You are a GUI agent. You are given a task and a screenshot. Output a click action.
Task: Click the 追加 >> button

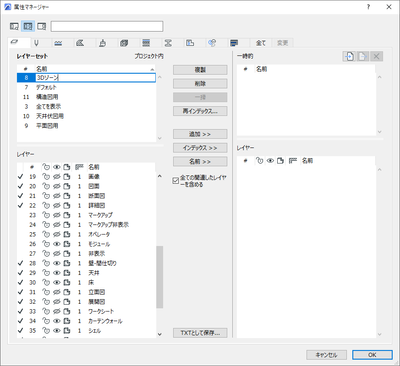pyautogui.click(x=200, y=134)
